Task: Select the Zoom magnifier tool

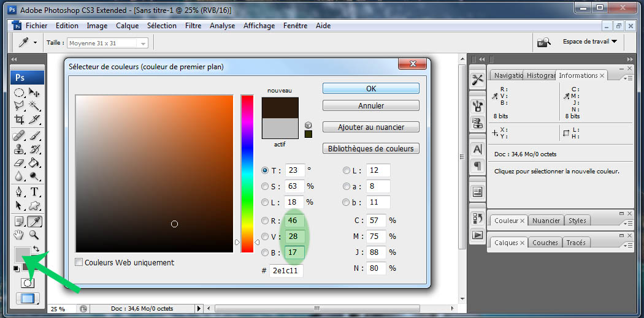Action: (34, 235)
